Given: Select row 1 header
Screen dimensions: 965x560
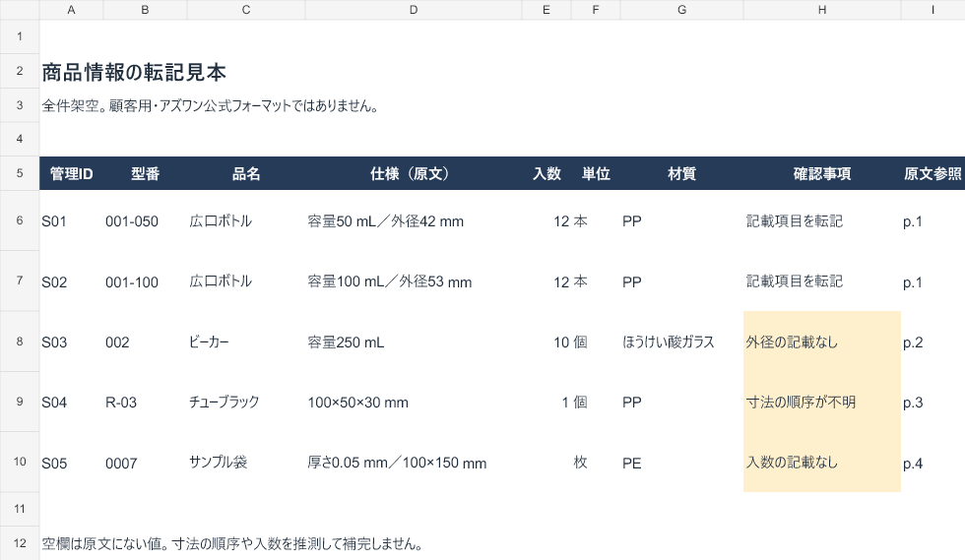Looking at the screenshot, I should coord(20,36).
